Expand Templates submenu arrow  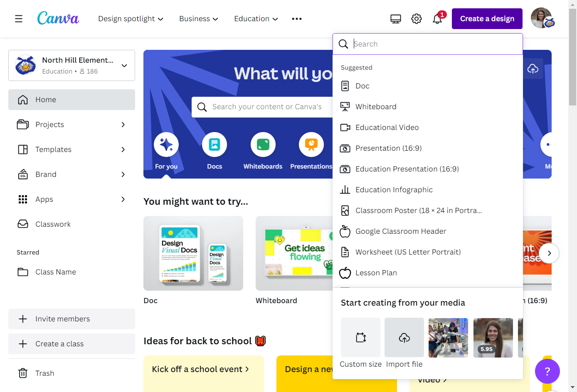pos(123,149)
